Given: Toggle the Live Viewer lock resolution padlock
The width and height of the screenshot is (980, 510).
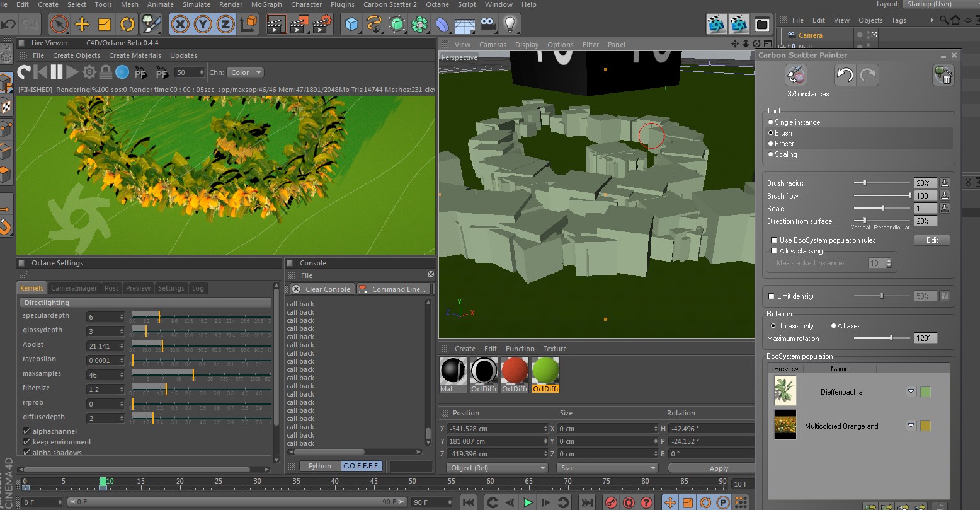Looking at the screenshot, I should pos(106,72).
